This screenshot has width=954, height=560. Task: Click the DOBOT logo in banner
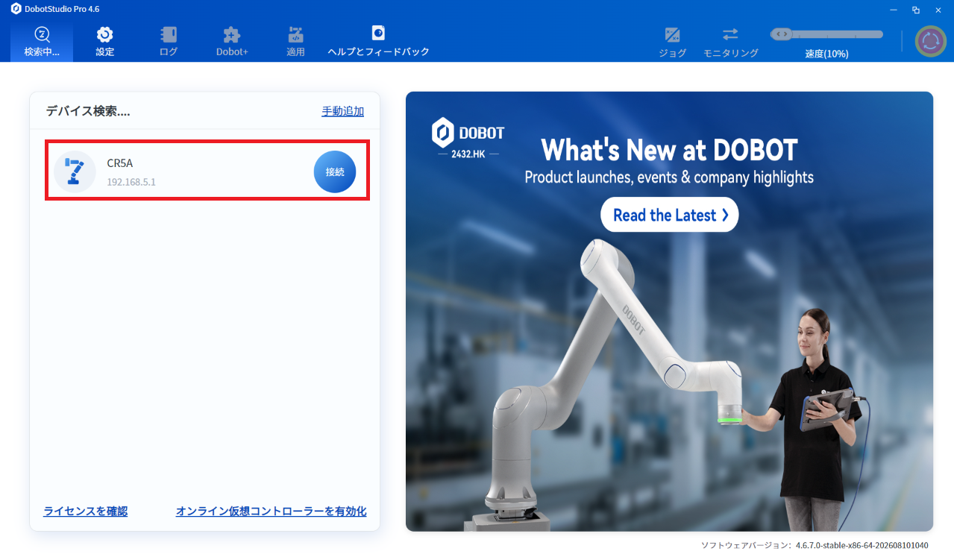[x=468, y=137]
